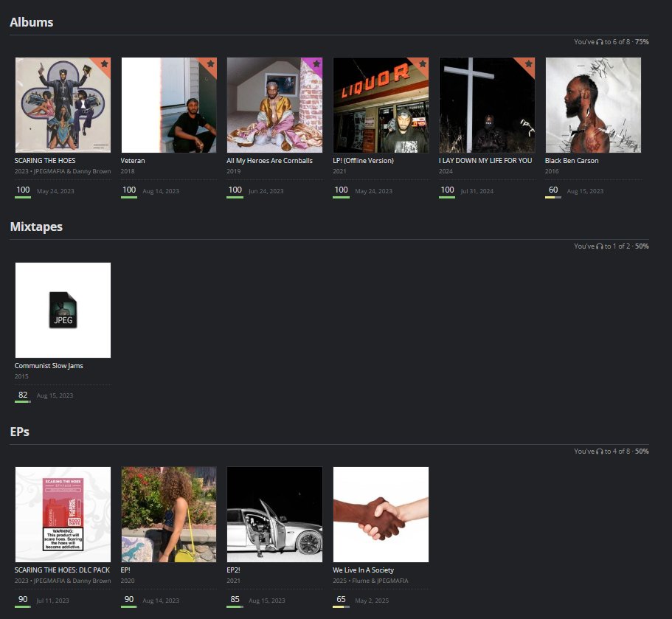Screen dimensions: 672x619
Task: Click the headphones icon in the Albums listened count
Action: (600, 42)
